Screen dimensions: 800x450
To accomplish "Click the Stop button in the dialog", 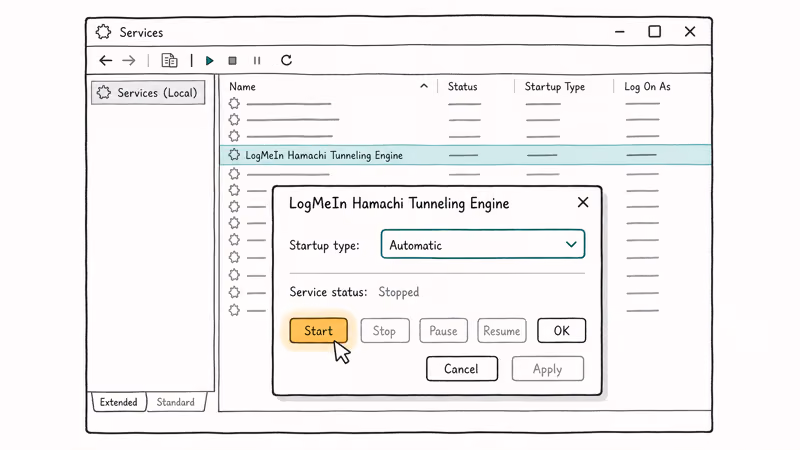I will 385,331.
